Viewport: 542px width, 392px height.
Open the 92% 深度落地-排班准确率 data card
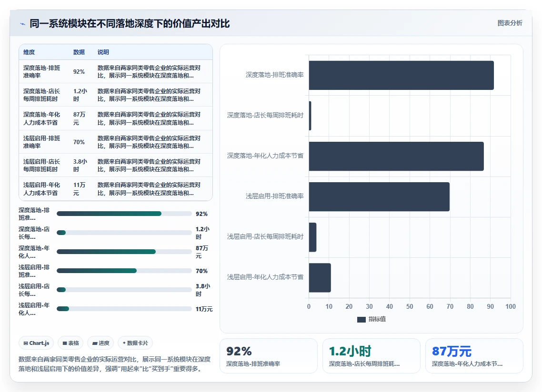[269, 356]
